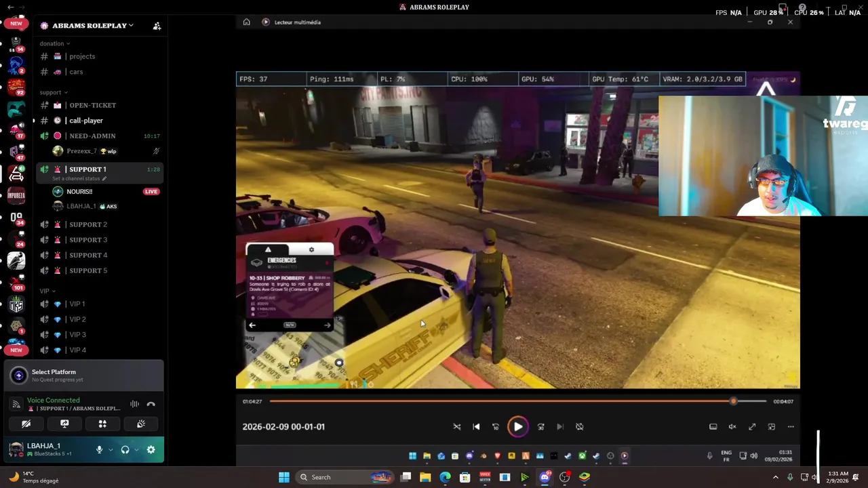The width and height of the screenshot is (868, 488).
Task: Play the video in the media player
Action: [518, 427]
